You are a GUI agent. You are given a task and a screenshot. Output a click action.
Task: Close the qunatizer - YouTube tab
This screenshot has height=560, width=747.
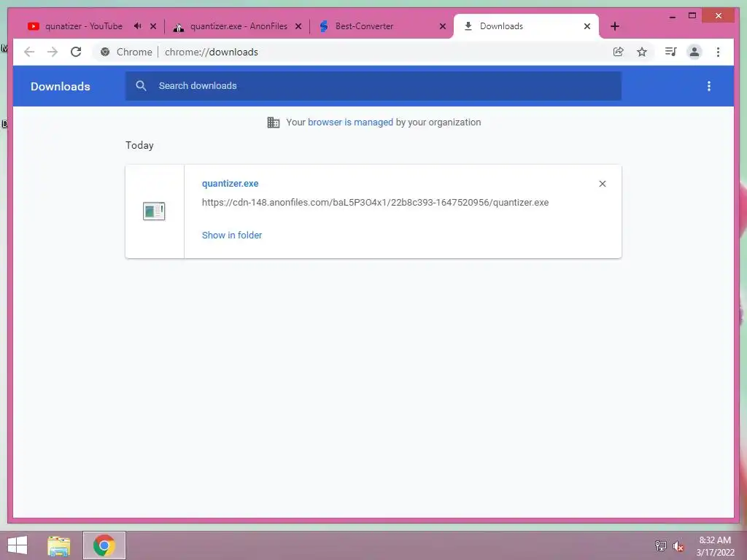153,26
